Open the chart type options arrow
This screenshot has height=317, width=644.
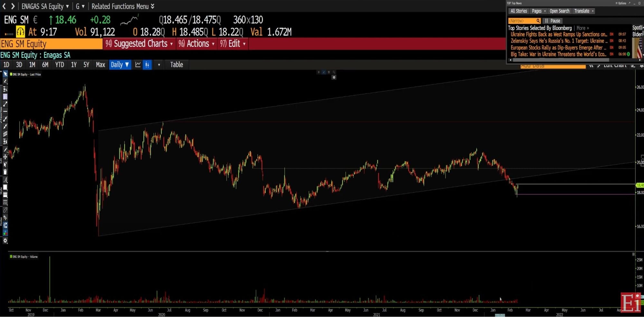click(159, 65)
